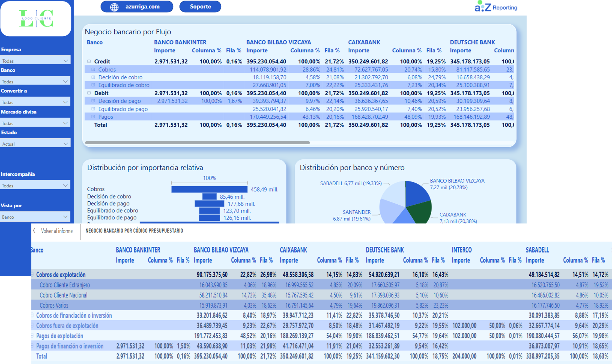Screen dimensions: 612x364
Task: Select the Decisión de pago funnel bar
Action: click(x=209, y=204)
